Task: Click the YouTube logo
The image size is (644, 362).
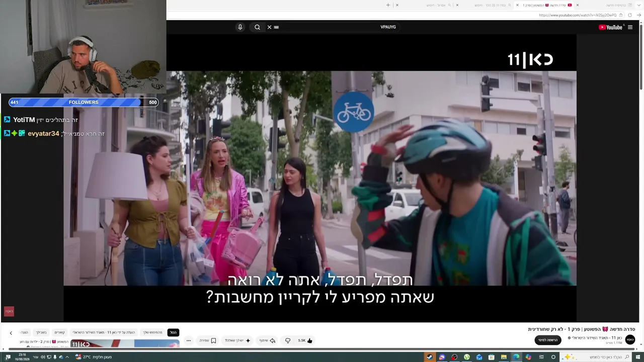Action: click(610, 27)
